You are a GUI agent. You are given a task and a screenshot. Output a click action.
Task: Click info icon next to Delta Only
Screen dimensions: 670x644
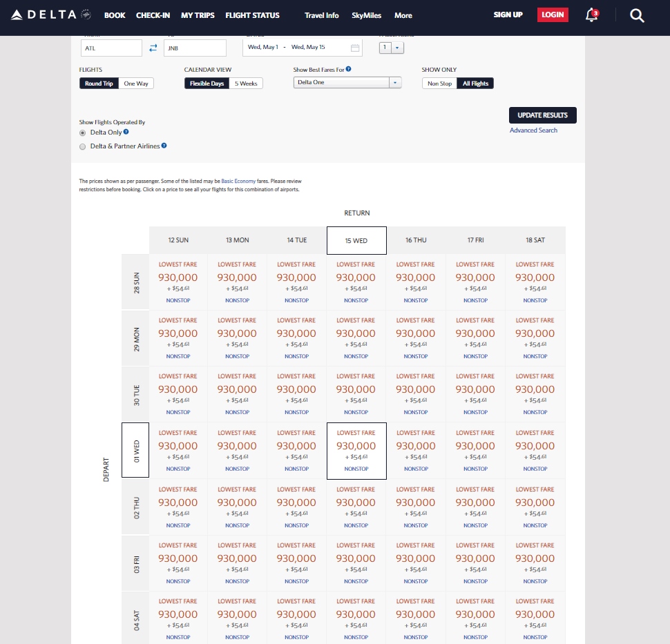126,132
